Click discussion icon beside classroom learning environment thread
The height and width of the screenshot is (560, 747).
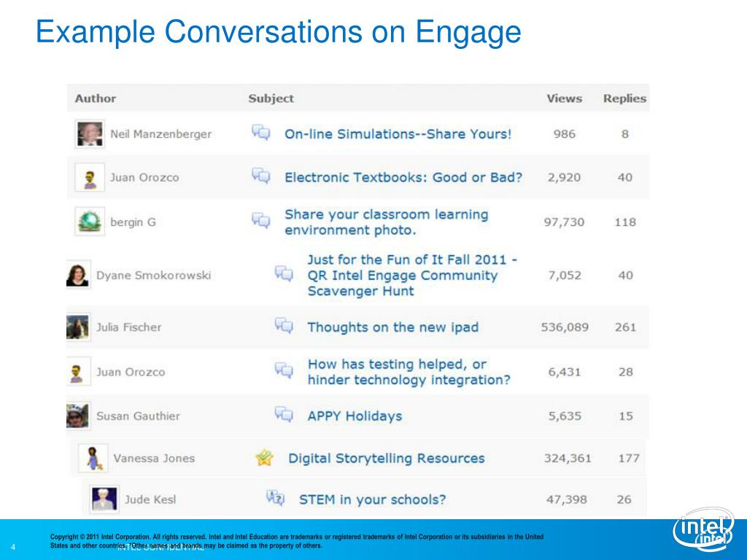[x=261, y=220]
